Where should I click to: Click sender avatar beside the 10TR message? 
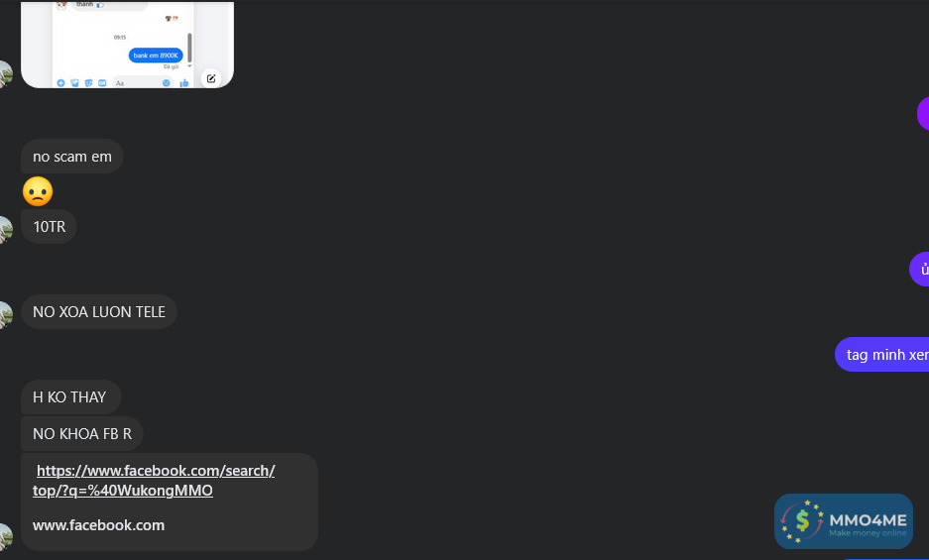tap(5, 229)
